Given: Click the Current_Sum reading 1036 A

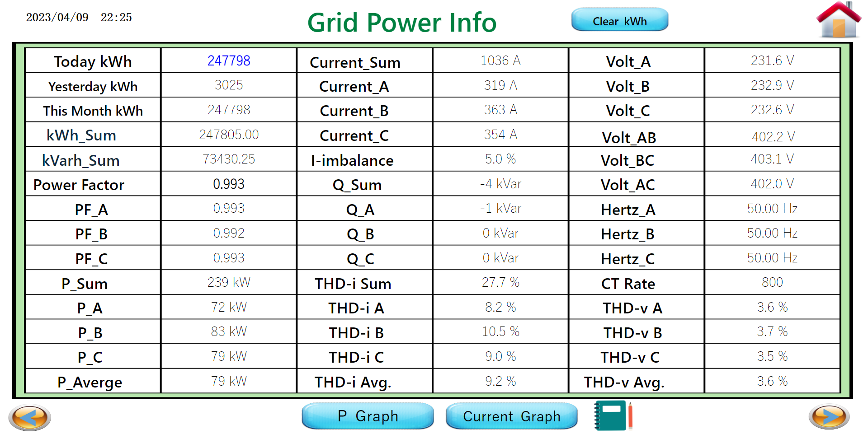Looking at the screenshot, I should (500, 61).
